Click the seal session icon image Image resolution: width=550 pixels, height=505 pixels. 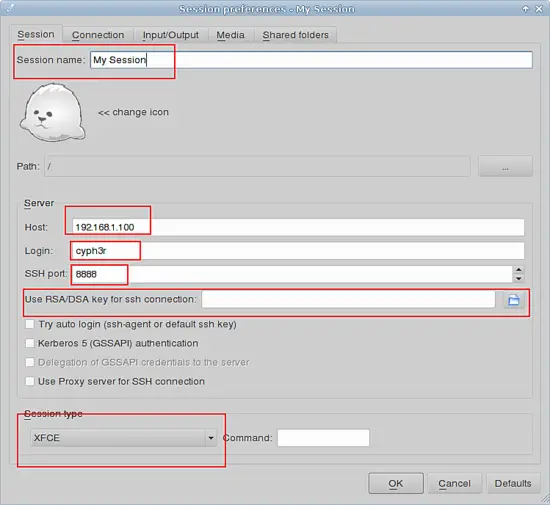[x=53, y=112]
